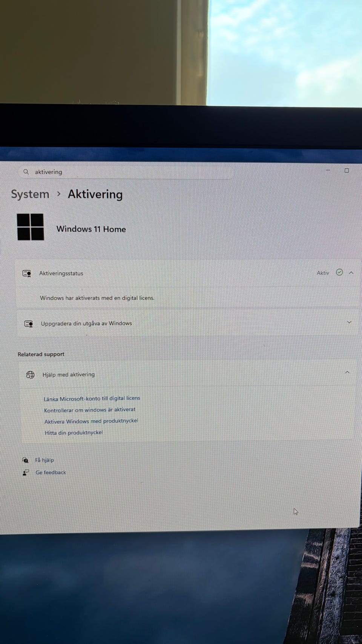The height and width of the screenshot is (644, 362).
Task: Click the search magnifier icon
Action: tap(26, 172)
